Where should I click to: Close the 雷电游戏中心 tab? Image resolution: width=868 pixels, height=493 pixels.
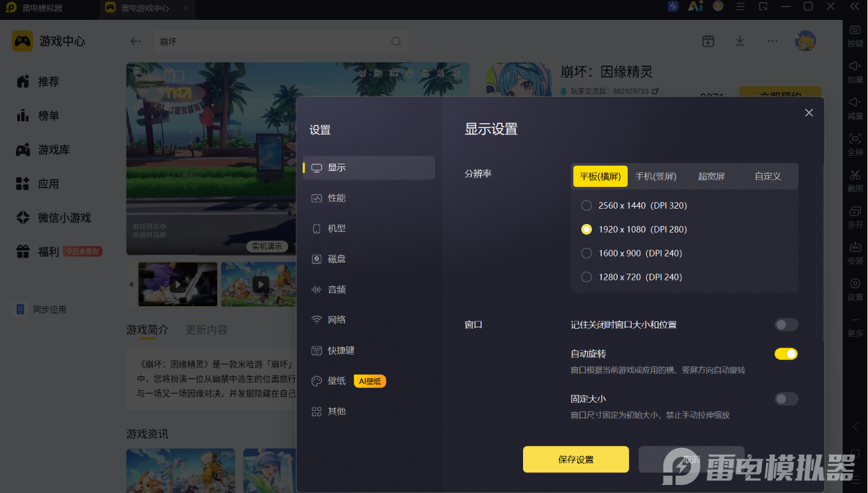coord(186,9)
